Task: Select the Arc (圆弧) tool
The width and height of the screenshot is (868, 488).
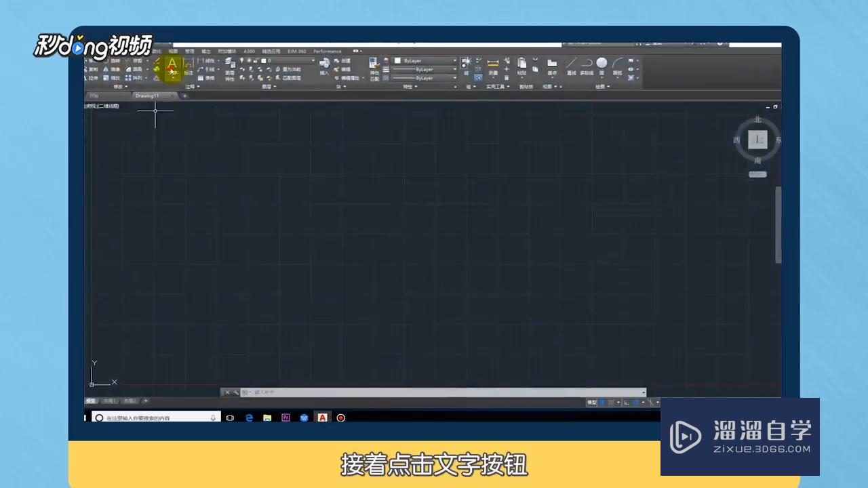Action: click(x=617, y=66)
